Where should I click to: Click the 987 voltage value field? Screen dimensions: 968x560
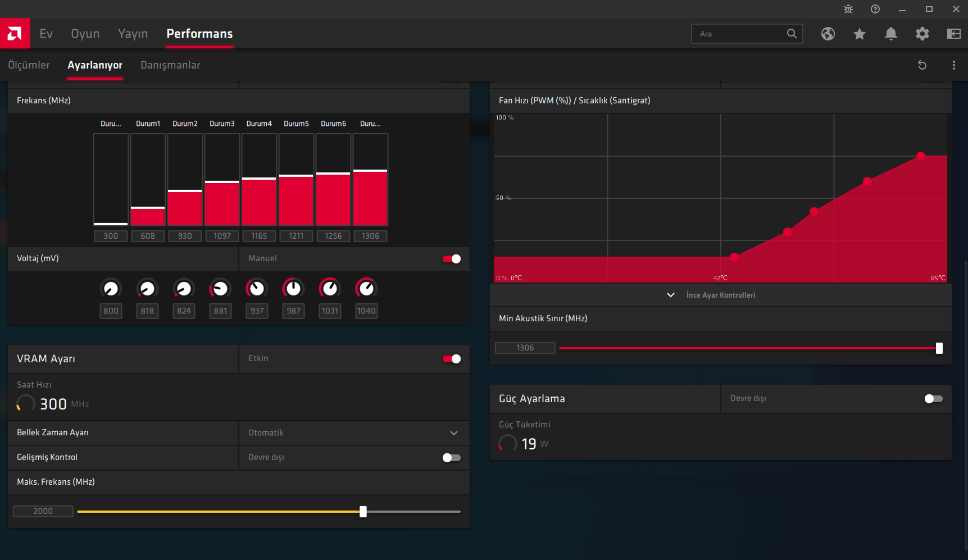[x=293, y=311]
